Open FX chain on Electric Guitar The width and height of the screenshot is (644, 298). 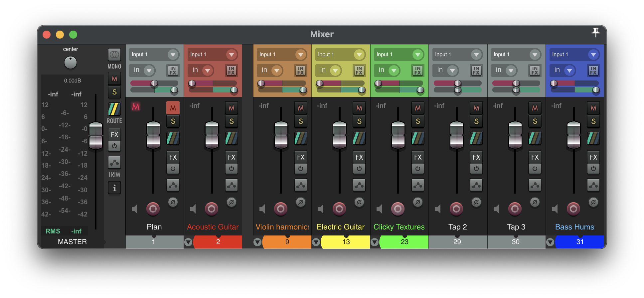click(x=359, y=157)
